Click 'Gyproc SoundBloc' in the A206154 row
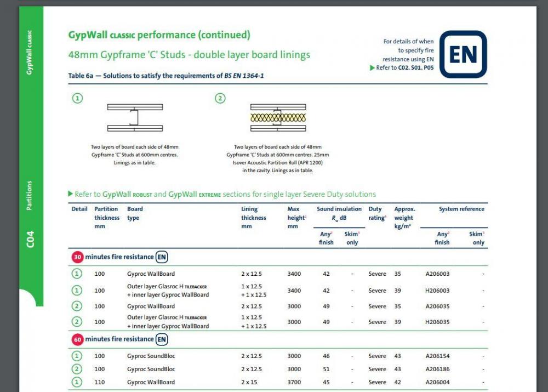Image resolution: width=548 pixels, height=392 pixels. [151, 356]
